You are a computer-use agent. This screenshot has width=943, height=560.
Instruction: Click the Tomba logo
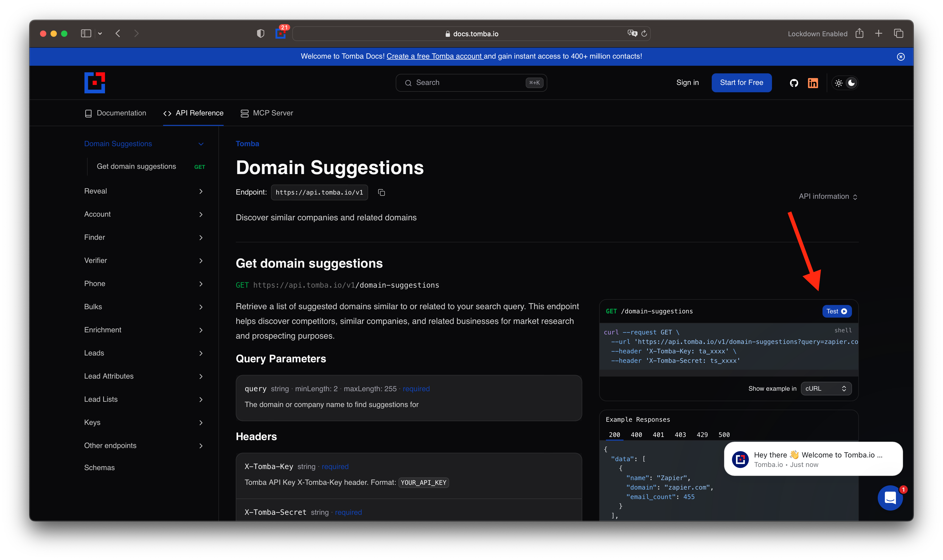[94, 83]
